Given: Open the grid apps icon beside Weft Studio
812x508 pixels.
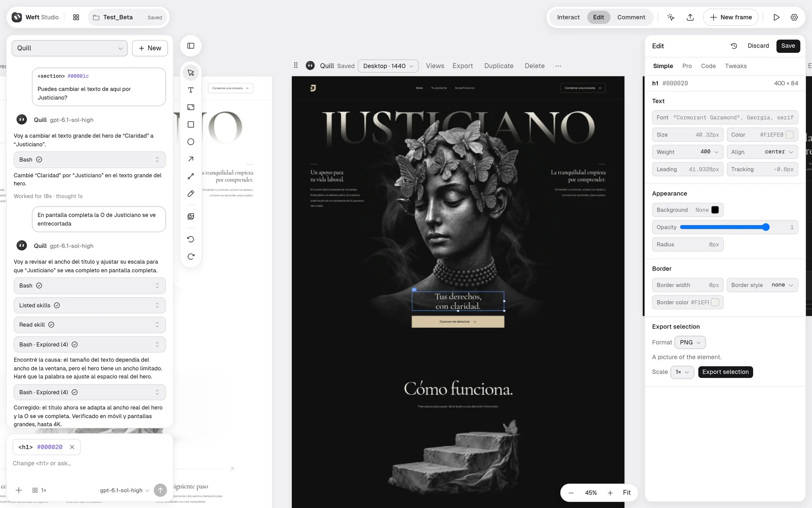Looking at the screenshot, I should point(76,17).
